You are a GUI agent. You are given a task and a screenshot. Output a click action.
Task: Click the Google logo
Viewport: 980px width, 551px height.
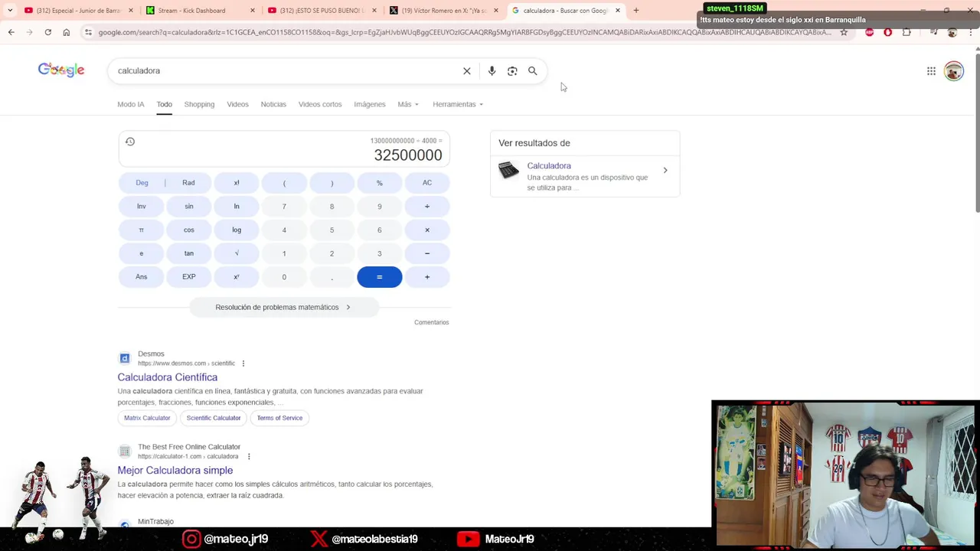click(x=61, y=70)
